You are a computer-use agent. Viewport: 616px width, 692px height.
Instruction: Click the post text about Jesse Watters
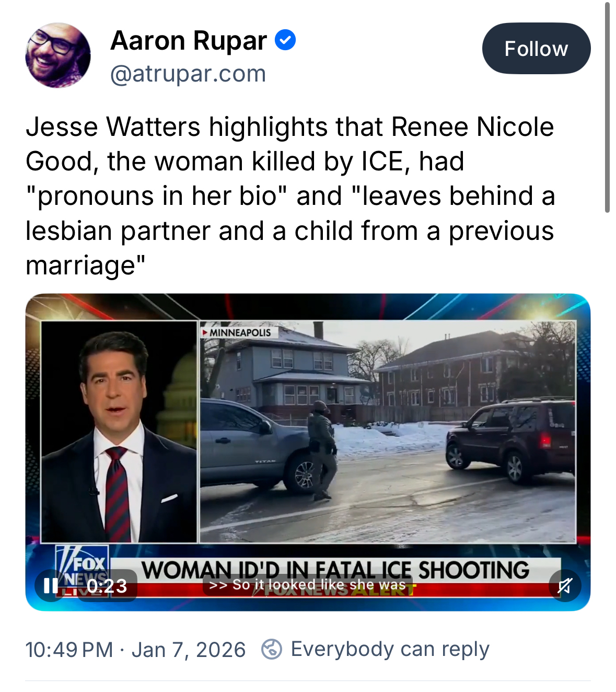click(290, 196)
